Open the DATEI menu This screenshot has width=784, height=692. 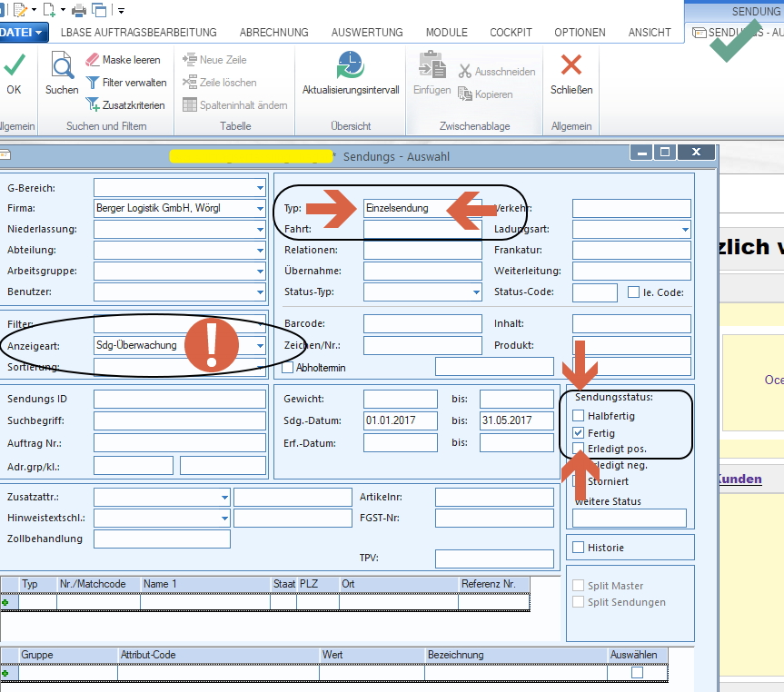[x=24, y=33]
